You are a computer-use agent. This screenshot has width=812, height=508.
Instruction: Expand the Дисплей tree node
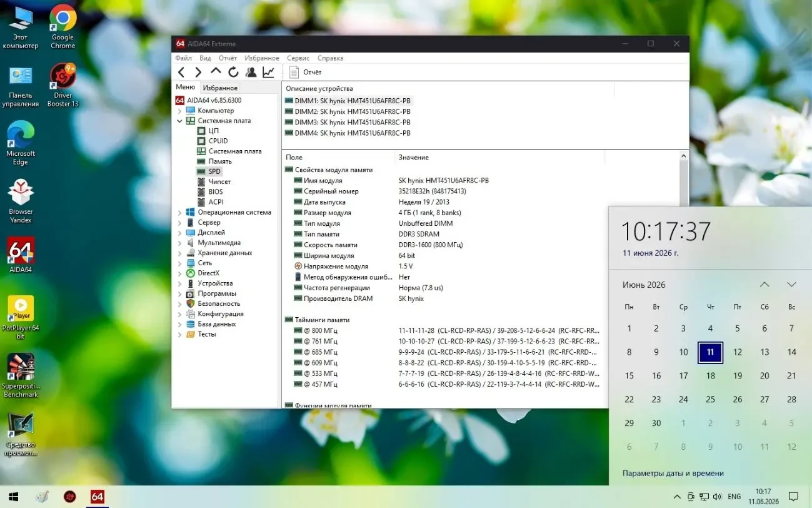180,233
